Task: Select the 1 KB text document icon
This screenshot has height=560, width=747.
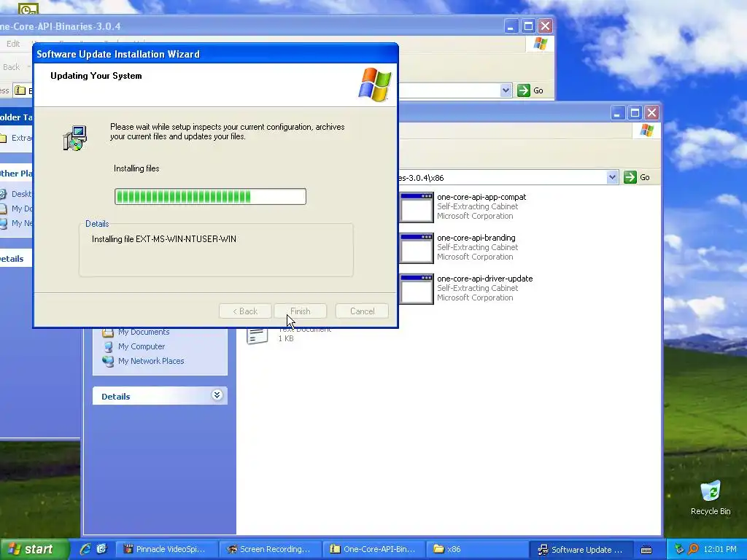Action: coord(258,335)
